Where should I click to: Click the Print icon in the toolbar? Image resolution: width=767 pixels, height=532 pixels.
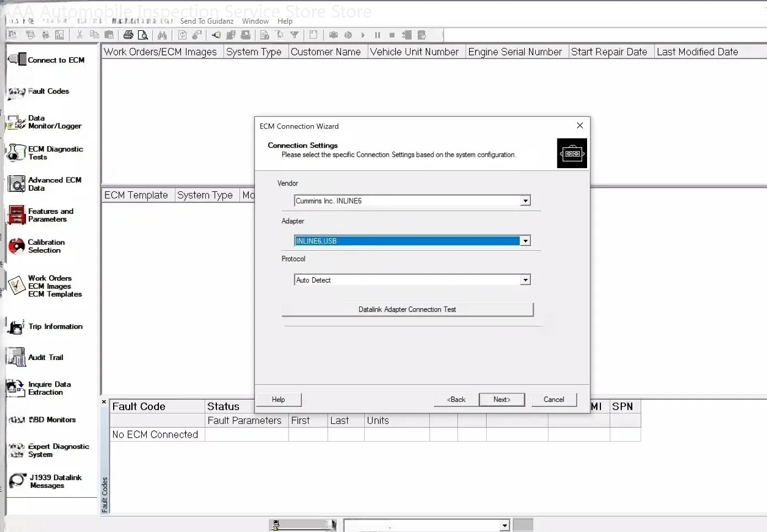(x=128, y=35)
